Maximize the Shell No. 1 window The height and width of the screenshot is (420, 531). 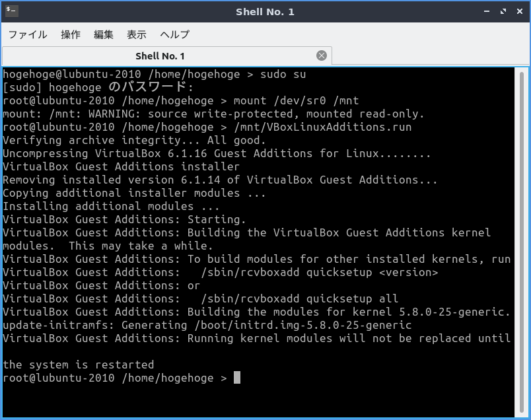503,11
